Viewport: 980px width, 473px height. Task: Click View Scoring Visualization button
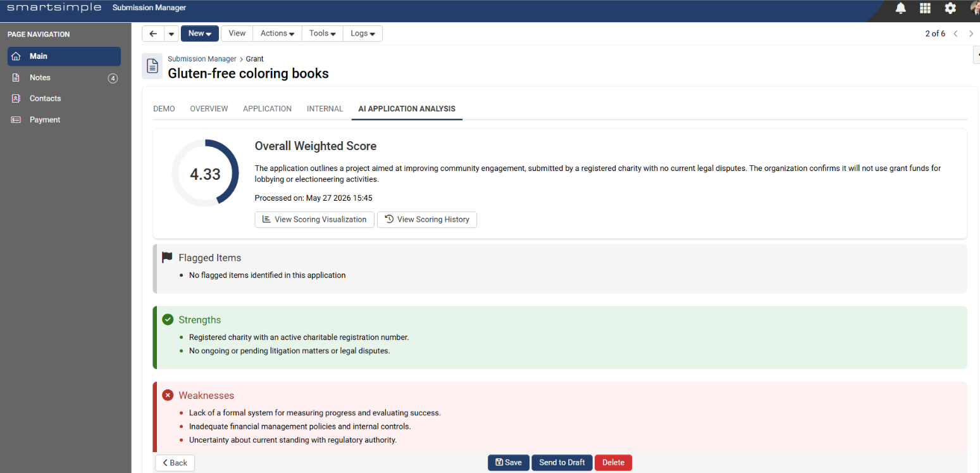tap(314, 220)
